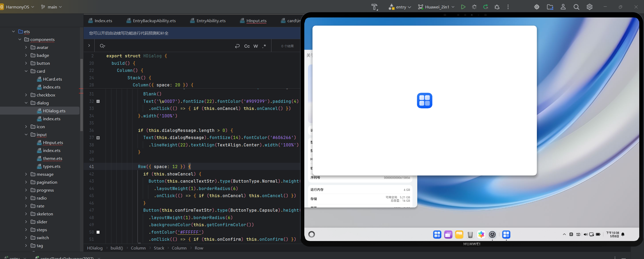Click the volume speaker icon in the emulator tray
Image resolution: width=644 pixels, height=259 pixels.
pos(585,234)
